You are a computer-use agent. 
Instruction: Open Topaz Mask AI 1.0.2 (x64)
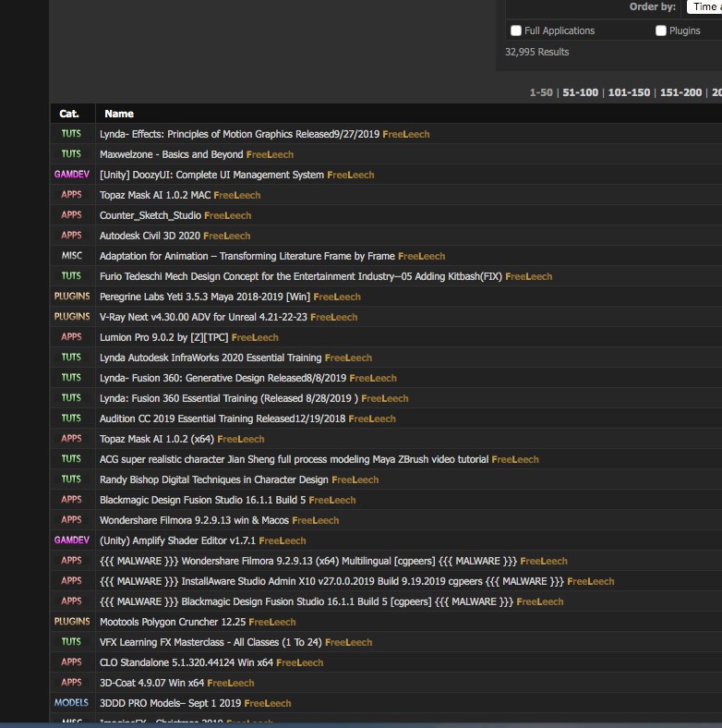(x=157, y=439)
